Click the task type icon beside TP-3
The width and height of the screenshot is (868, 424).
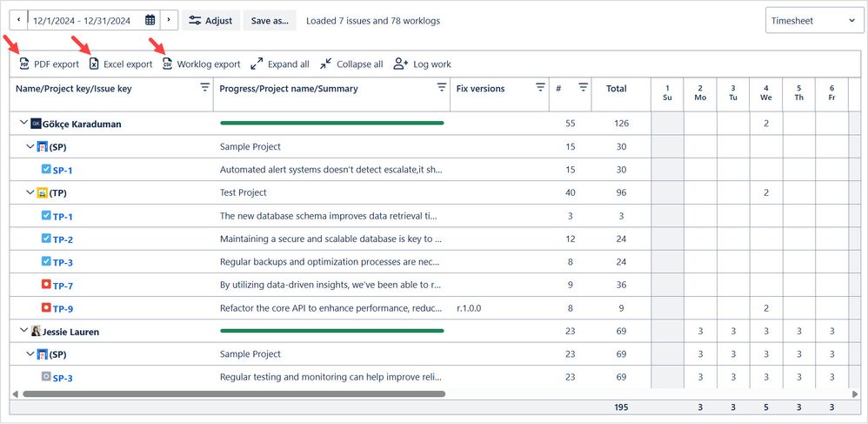(46, 261)
